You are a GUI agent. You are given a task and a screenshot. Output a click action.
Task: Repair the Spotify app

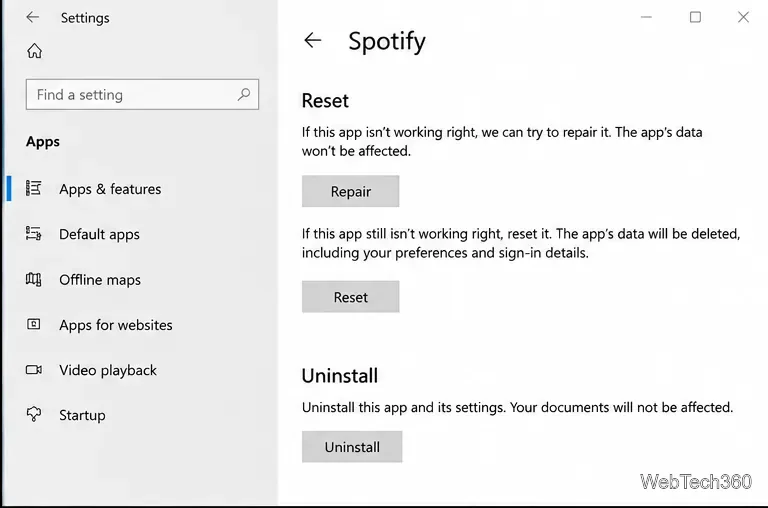(350, 191)
